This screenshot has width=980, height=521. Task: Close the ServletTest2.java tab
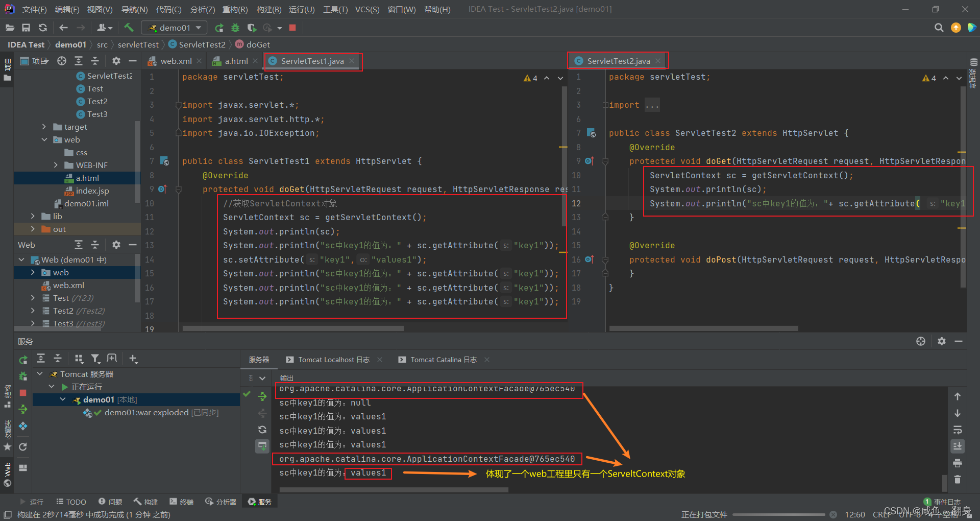[658, 61]
